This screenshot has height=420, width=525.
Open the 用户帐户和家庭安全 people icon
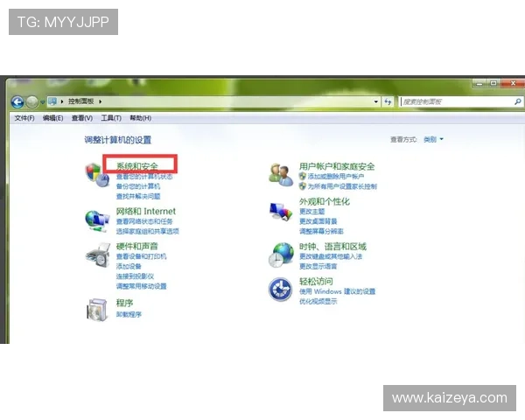click(x=281, y=175)
